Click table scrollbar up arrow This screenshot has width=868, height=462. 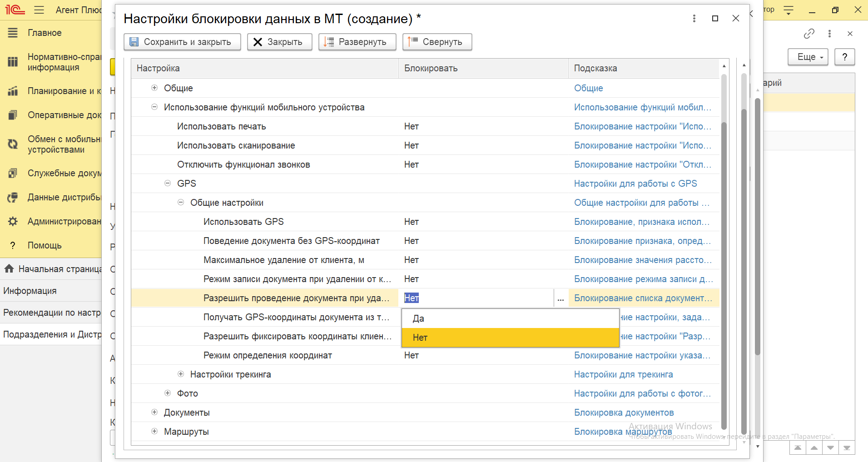pyautogui.click(x=724, y=66)
